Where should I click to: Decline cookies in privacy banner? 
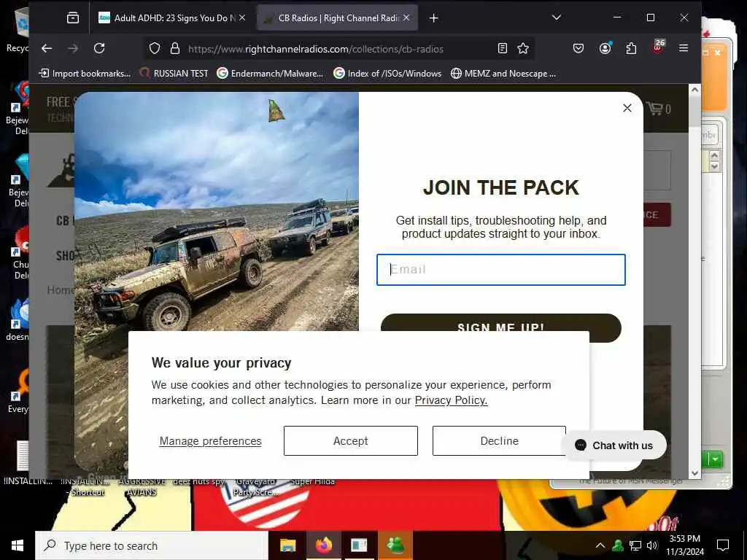pyautogui.click(x=499, y=441)
